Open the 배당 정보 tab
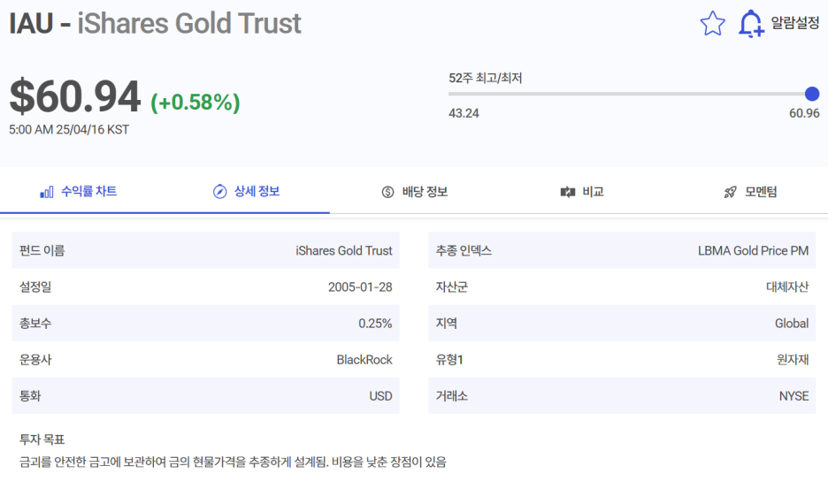 tap(425, 192)
